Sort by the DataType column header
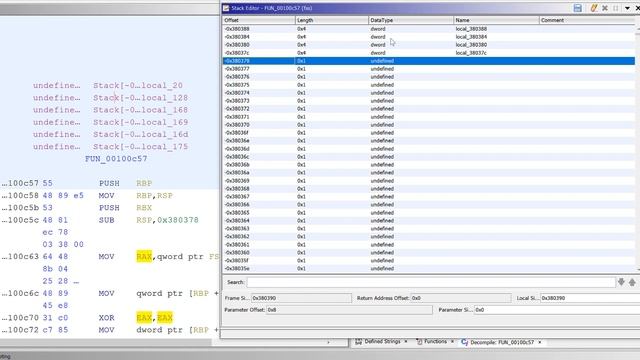 coord(411,20)
